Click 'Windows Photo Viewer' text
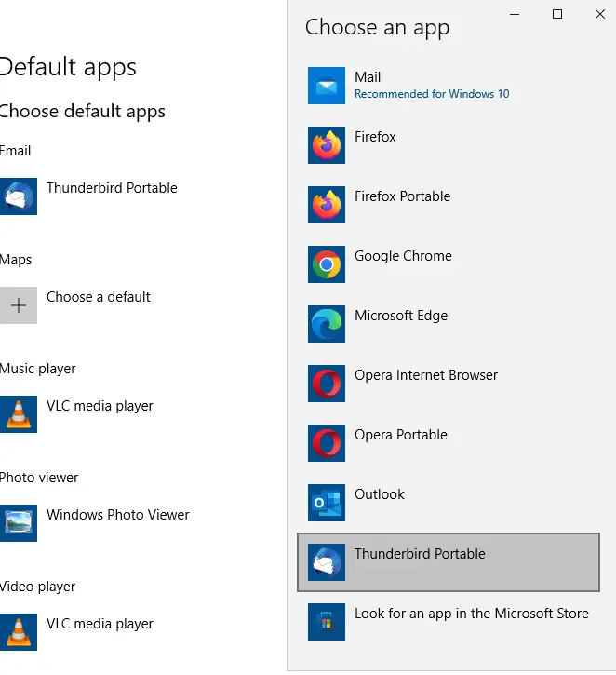Screen dimensions: 616x675 point(117,515)
